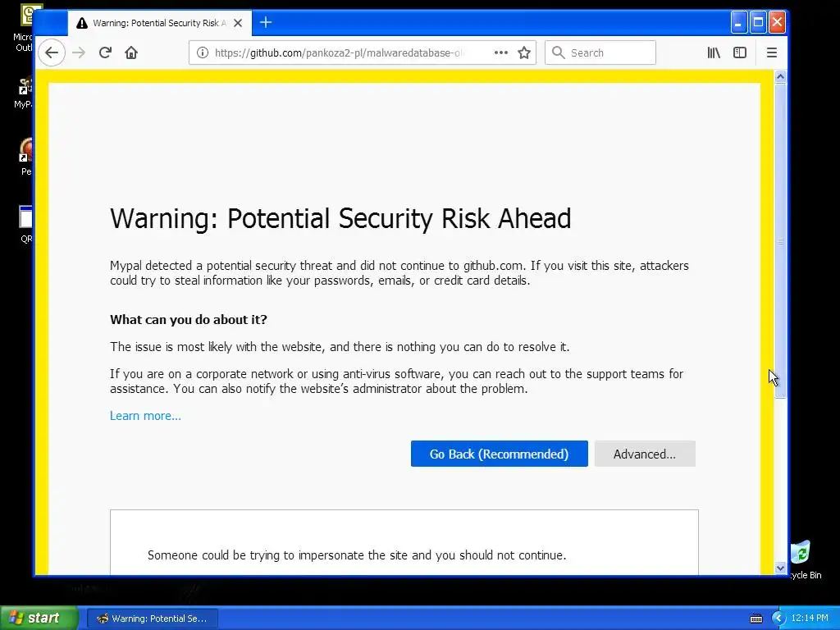Click the 12:14 PM clock

pyautogui.click(x=810, y=619)
